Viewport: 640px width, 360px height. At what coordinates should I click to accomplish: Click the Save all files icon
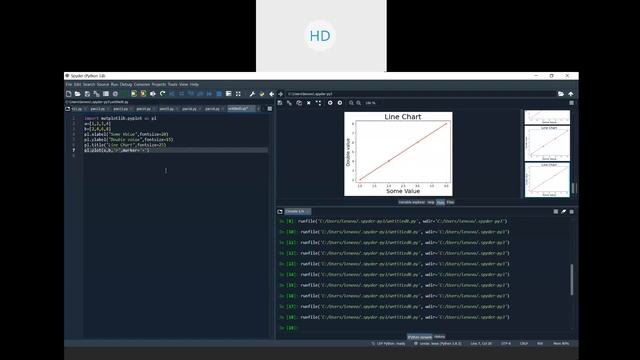tap(96, 94)
